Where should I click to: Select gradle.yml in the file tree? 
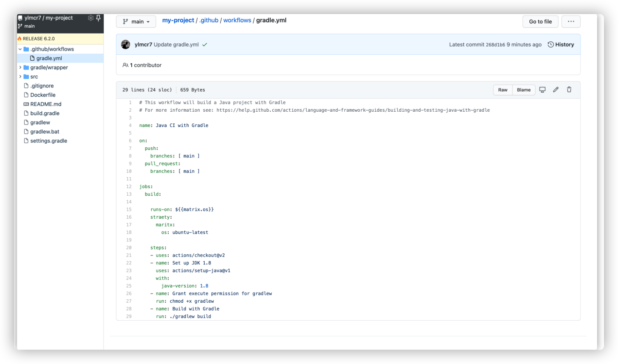pyautogui.click(x=60, y=58)
